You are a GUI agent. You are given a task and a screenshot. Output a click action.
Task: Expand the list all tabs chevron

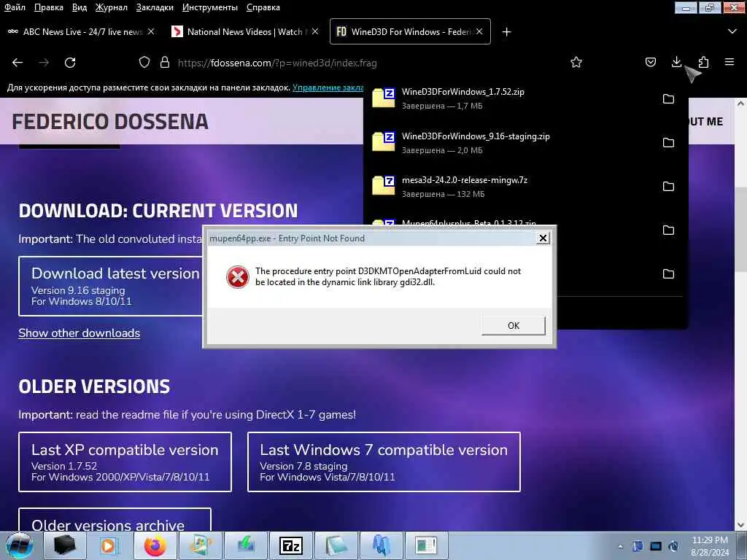point(732,31)
